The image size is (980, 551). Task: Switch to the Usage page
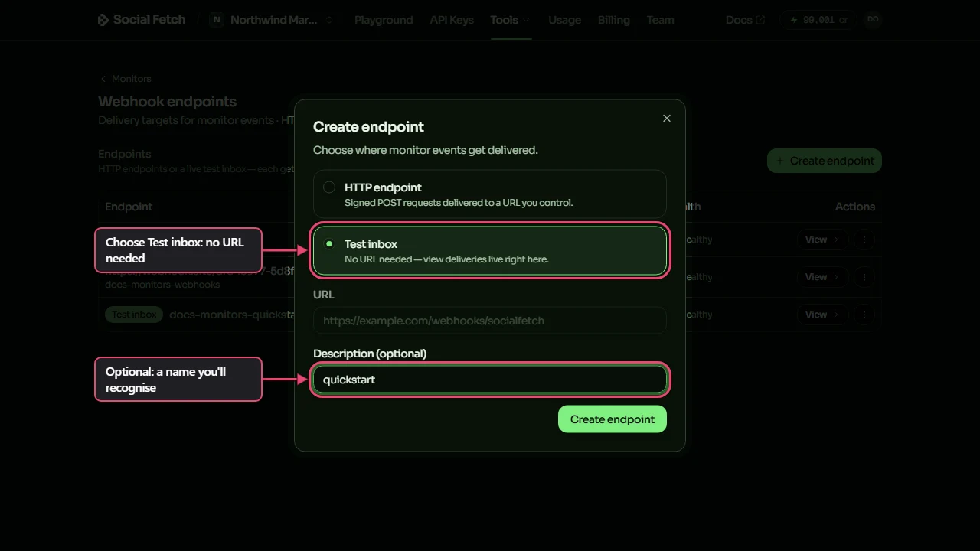click(x=564, y=20)
